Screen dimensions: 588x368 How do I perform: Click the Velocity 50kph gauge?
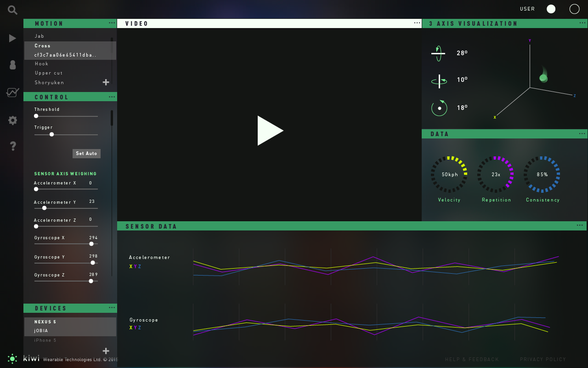(449, 174)
